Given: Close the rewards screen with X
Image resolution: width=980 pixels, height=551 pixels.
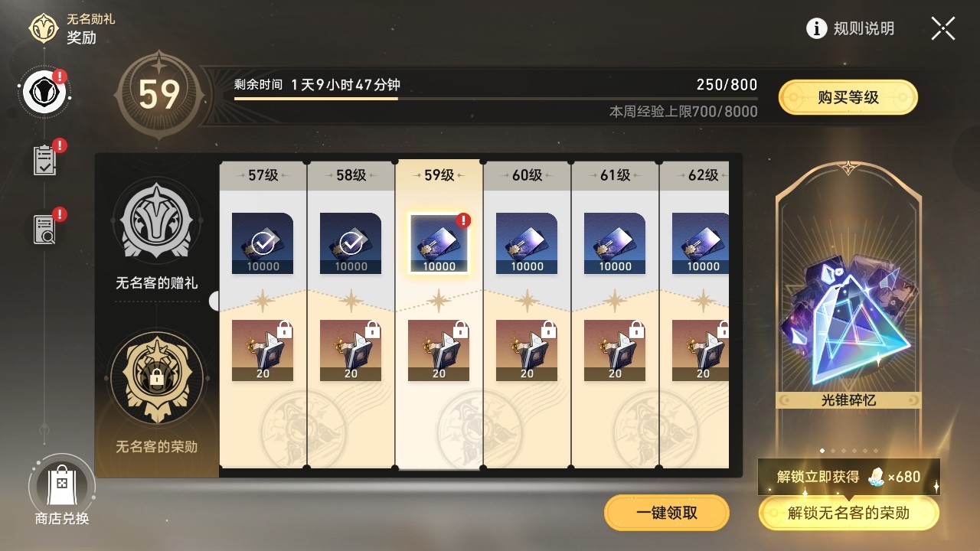Looking at the screenshot, I should pyautogui.click(x=942, y=29).
